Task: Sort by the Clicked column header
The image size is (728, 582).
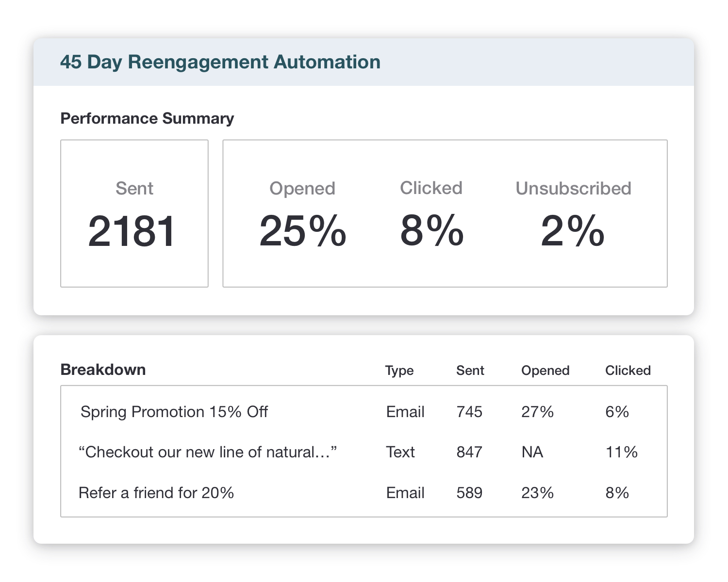Action: (x=628, y=371)
